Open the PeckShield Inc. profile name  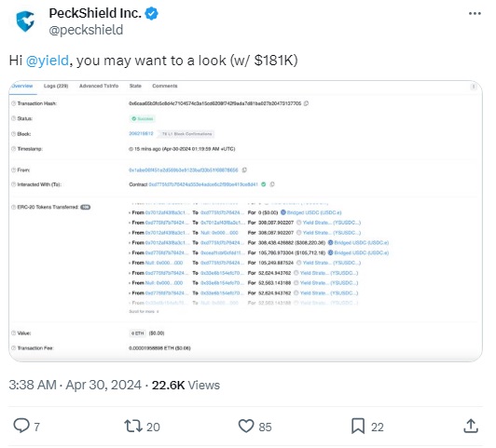pyautogui.click(x=95, y=13)
